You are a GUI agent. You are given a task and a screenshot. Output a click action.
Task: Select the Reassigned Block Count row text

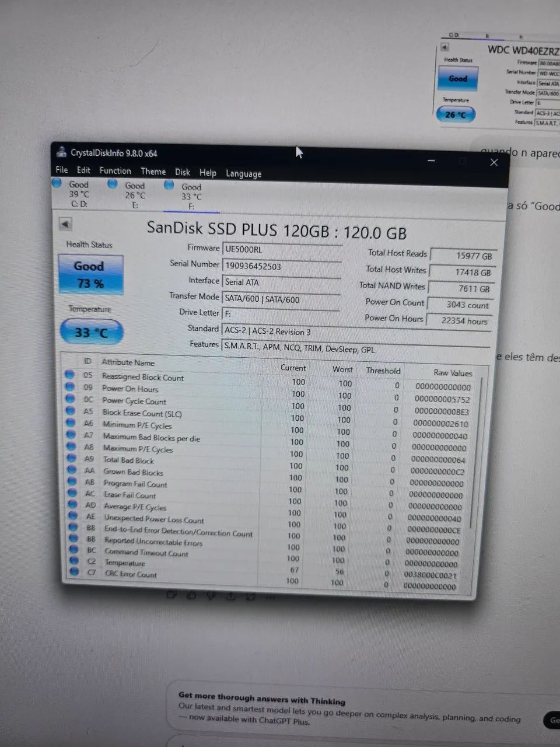143,377
